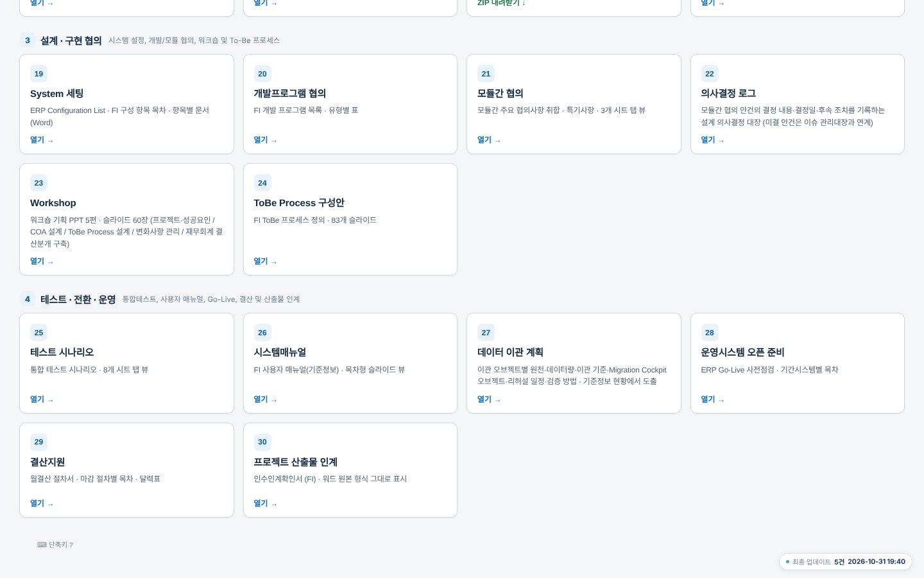This screenshot has height=578, width=924.
Task: Open the 모듈간 협의 card link
Action: pyautogui.click(x=489, y=140)
